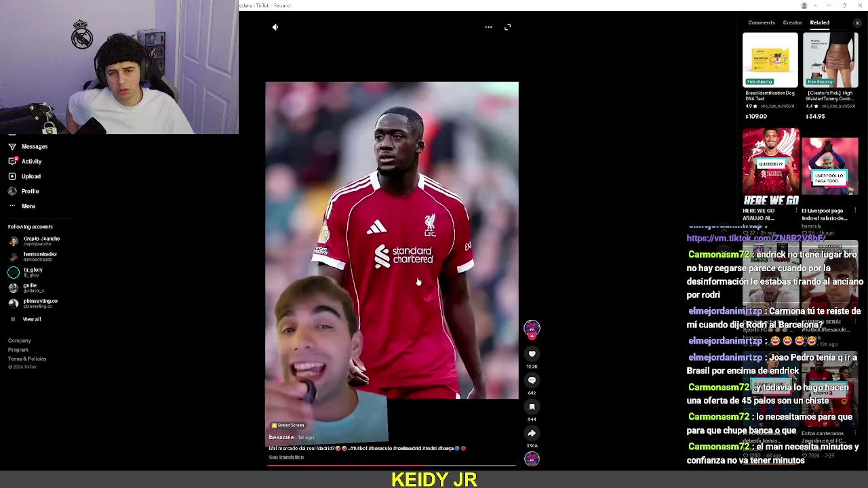
Task: Share the video with the arrow icon
Action: (532, 433)
